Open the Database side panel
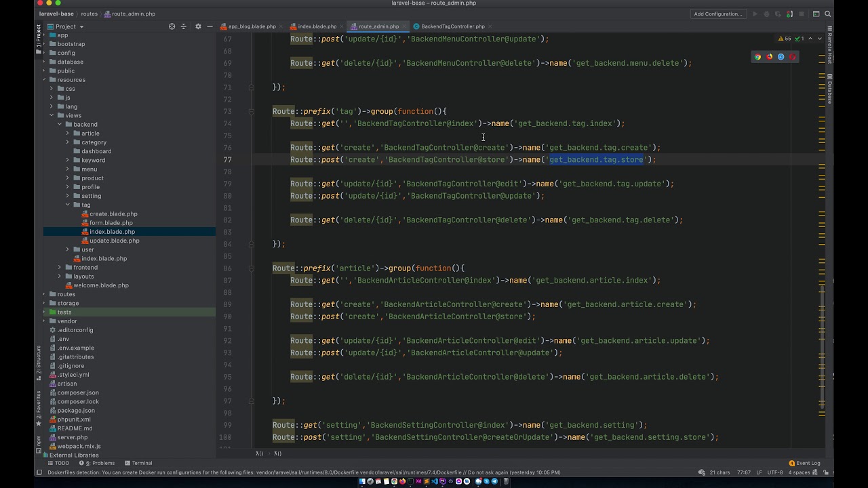 829,88
